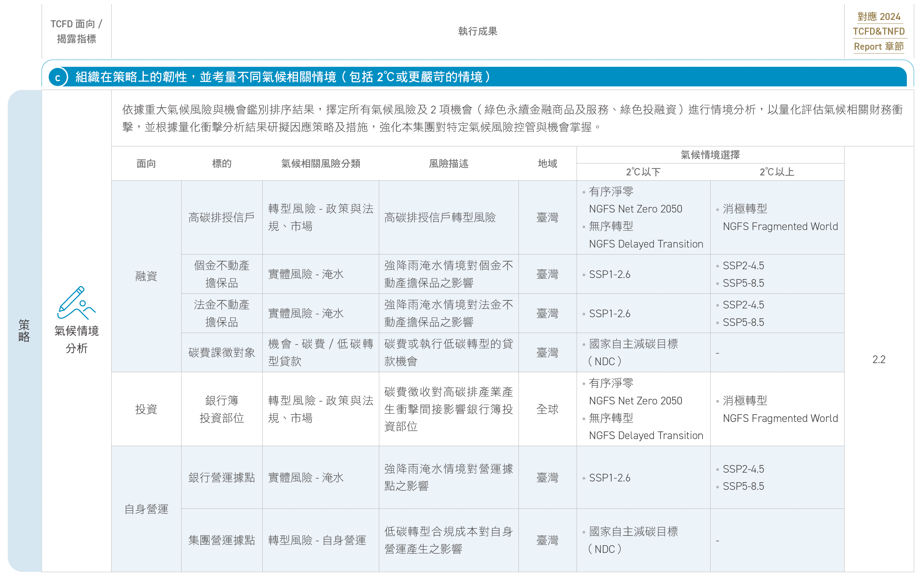Click 低碳轉型合規成本對自身營運 description
The width and height of the screenshot is (924, 583).
point(449,540)
